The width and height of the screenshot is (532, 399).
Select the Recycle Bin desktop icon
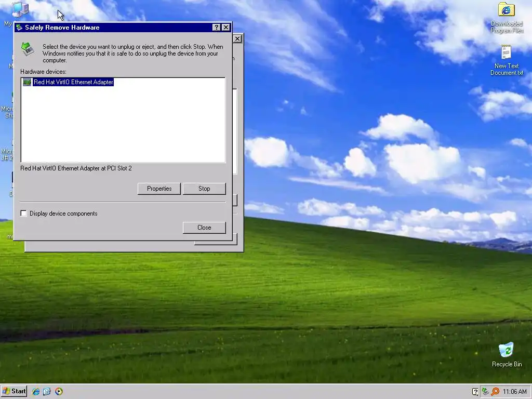tap(507, 354)
